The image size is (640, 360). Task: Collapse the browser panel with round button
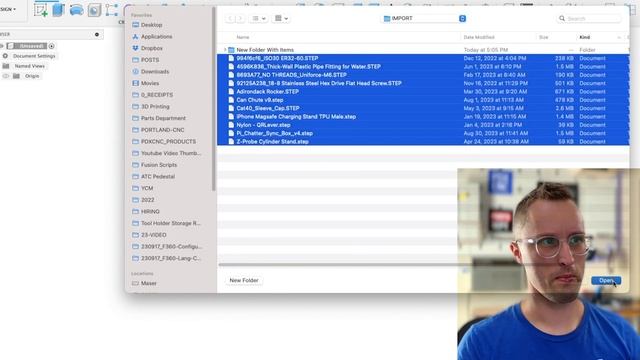(97, 34)
